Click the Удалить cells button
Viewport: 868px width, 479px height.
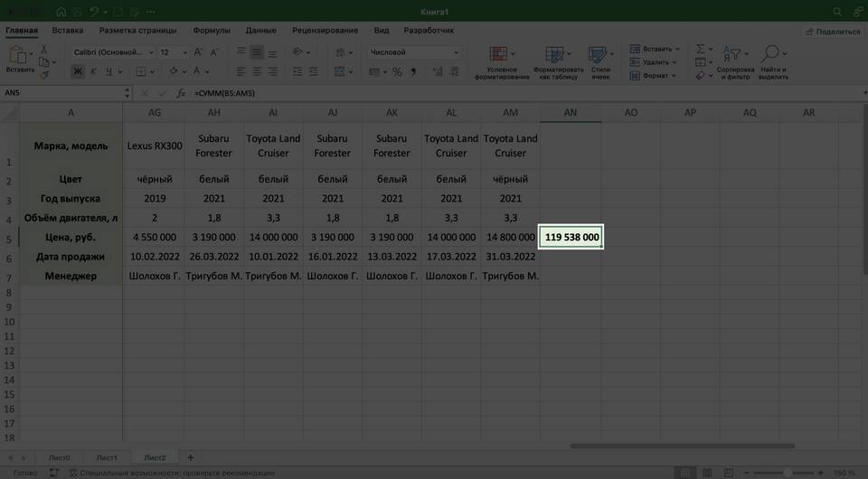[x=656, y=62]
